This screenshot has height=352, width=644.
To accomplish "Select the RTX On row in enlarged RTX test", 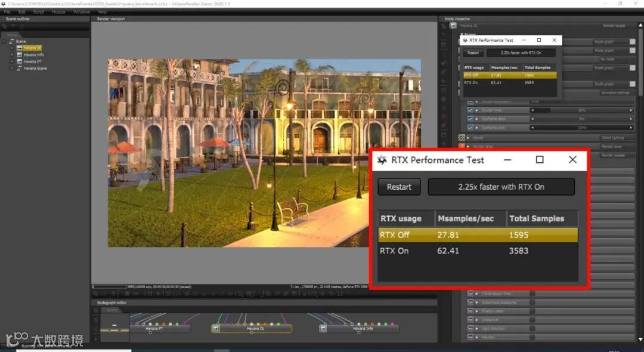I will point(478,251).
